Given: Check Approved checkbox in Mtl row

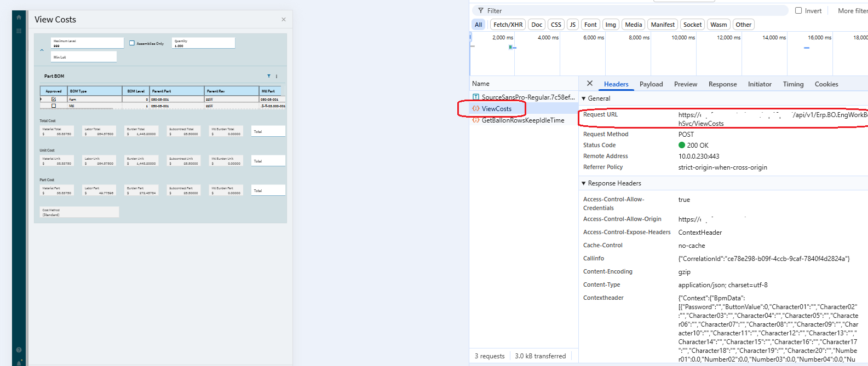Looking at the screenshot, I should (x=54, y=106).
